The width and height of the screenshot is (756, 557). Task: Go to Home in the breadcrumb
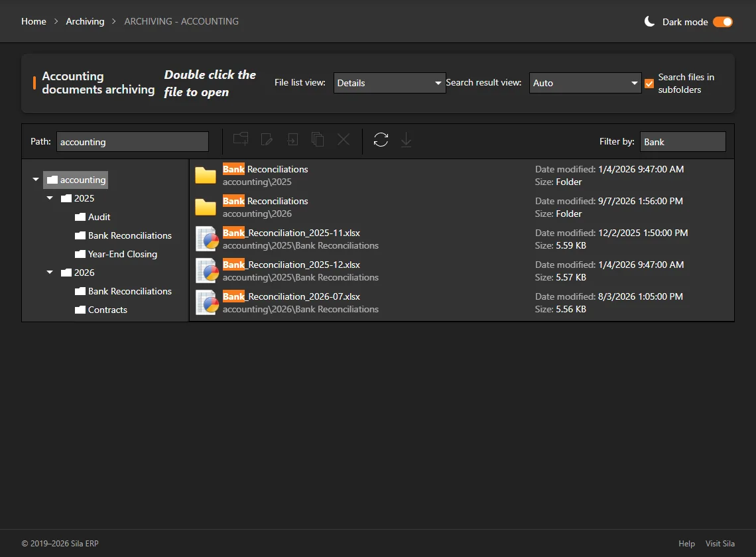[34, 21]
